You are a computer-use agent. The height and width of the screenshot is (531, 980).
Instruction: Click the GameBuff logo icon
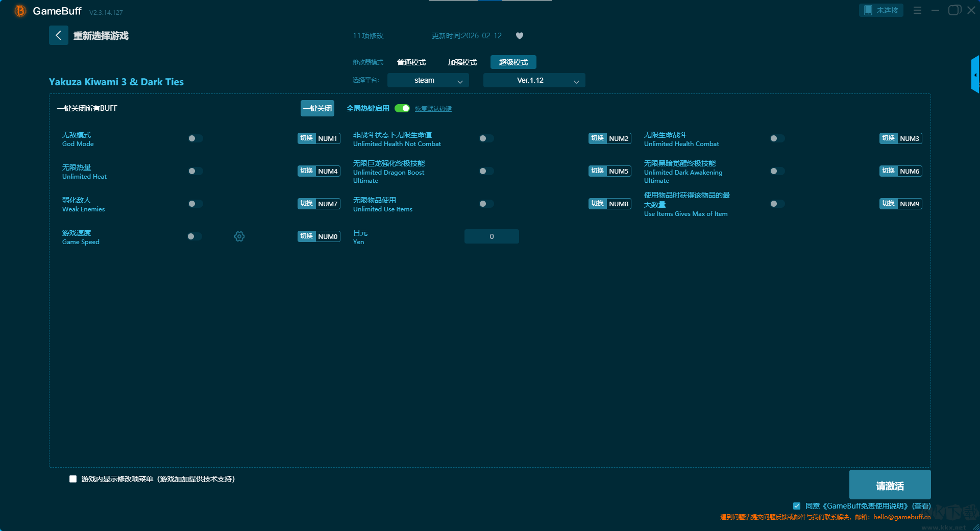pos(20,11)
